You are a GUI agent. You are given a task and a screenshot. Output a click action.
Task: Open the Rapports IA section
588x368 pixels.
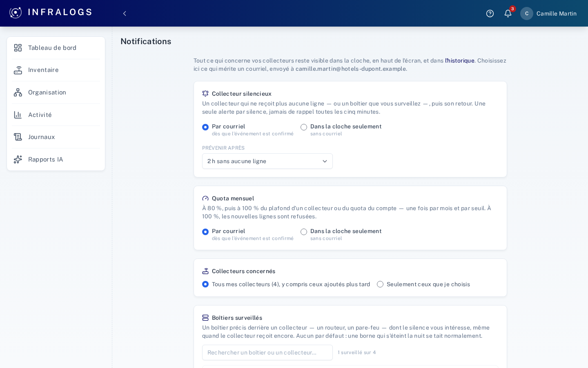56,159
